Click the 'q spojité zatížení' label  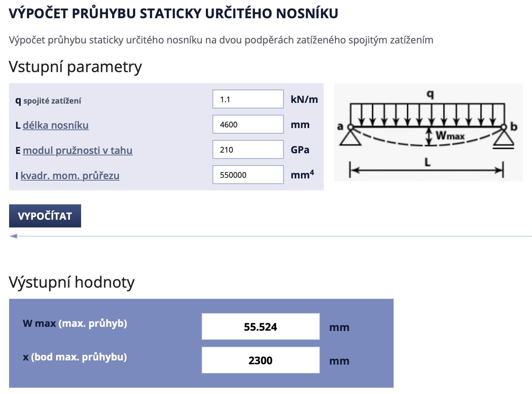point(48,101)
